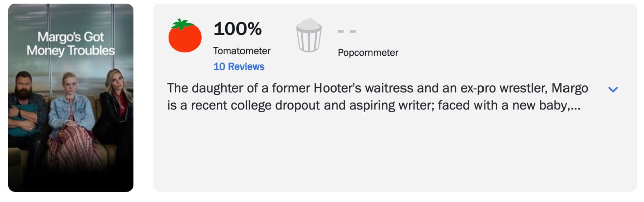The image size is (644, 202).
Task: Open the 10 Reviews link
Action: pos(238,66)
